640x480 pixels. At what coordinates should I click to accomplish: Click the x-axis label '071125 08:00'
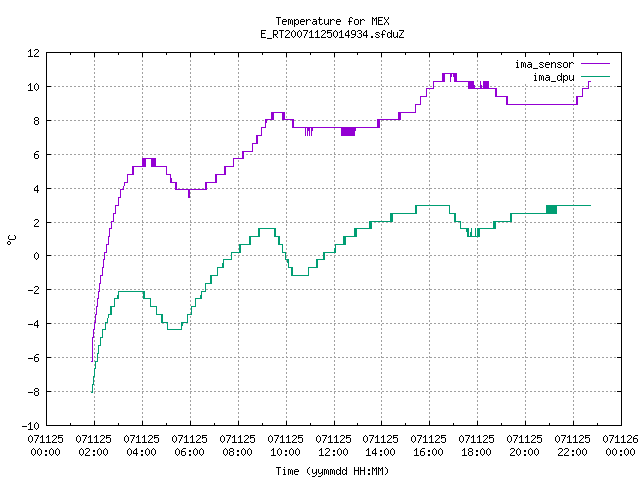(238, 446)
